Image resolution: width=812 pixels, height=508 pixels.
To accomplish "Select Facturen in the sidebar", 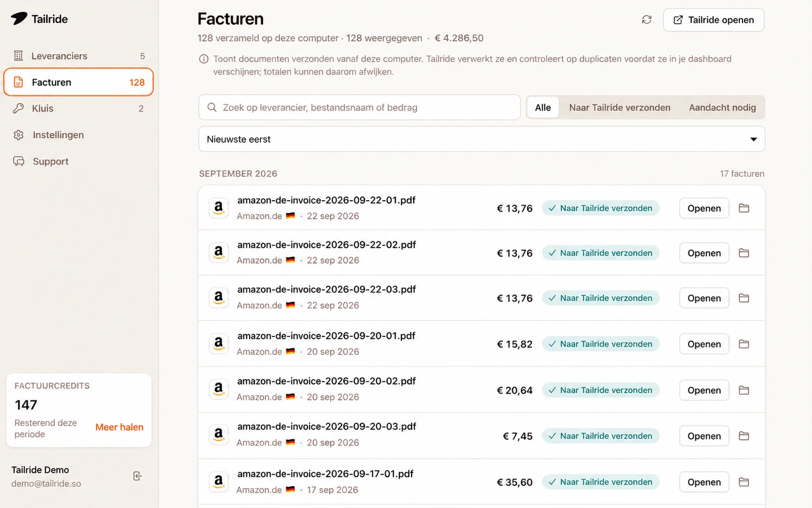I will (79, 82).
